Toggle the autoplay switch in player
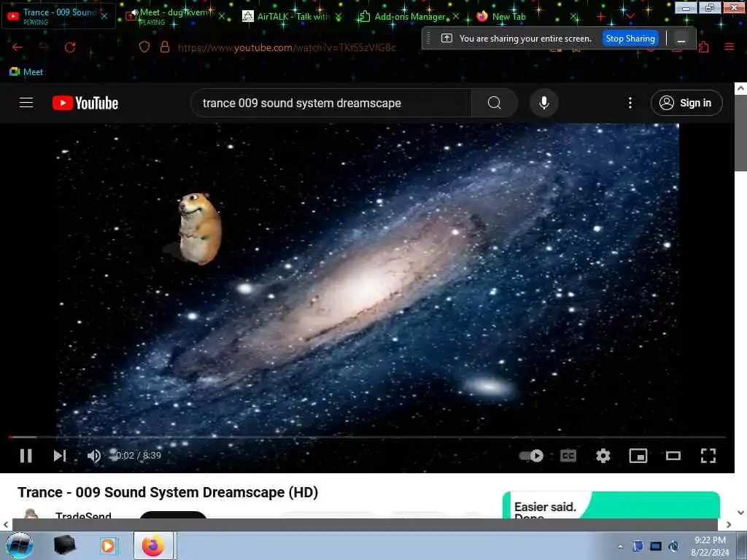Image resolution: width=747 pixels, height=560 pixels. pyautogui.click(x=531, y=456)
